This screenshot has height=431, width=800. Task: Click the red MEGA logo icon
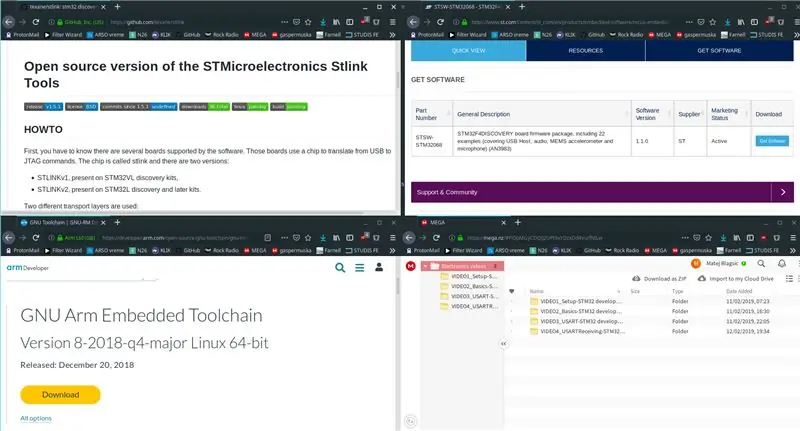(411, 266)
